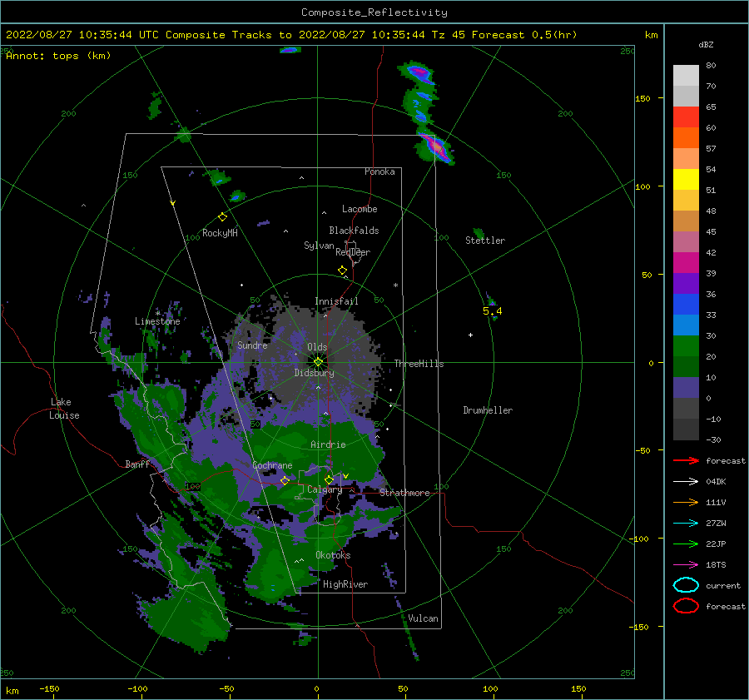Click the 'Forecast 0.5(hr)' header text
The height and width of the screenshot is (700, 749).
click(x=524, y=35)
